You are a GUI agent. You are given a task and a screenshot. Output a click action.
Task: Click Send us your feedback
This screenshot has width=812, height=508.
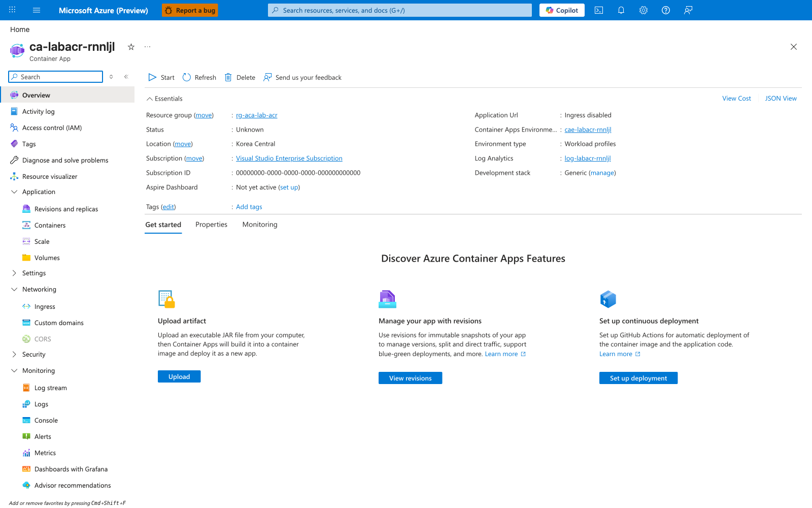pos(302,77)
